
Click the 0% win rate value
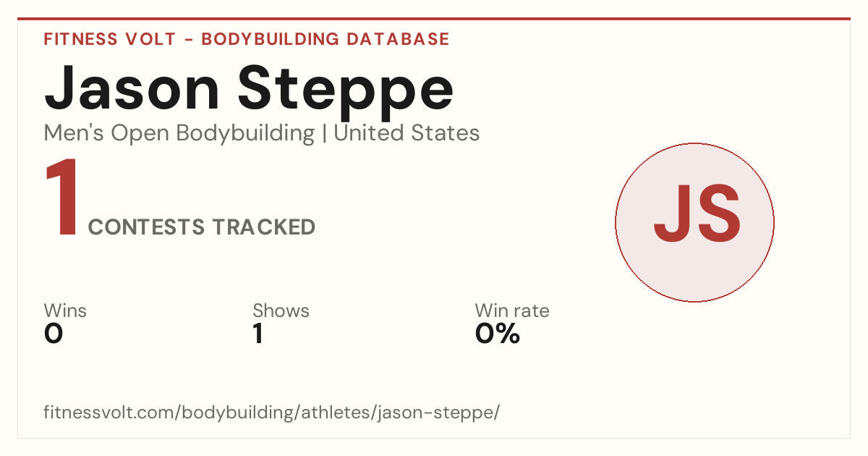[x=498, y=334]
